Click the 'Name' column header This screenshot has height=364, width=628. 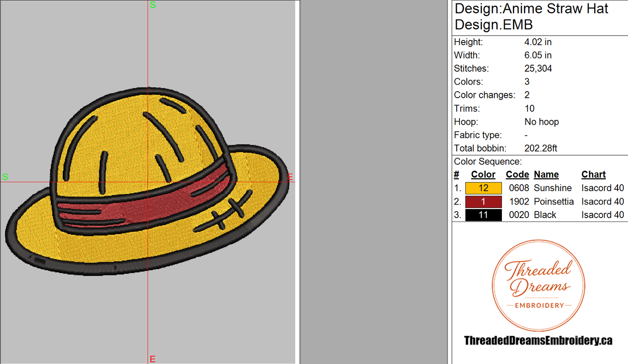click(x=546, y=175)
